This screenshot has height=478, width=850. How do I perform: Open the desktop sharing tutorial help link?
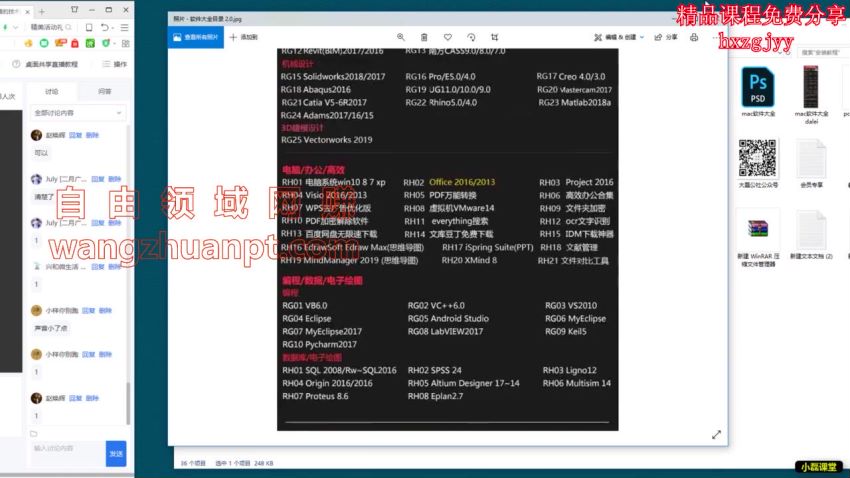46,64
